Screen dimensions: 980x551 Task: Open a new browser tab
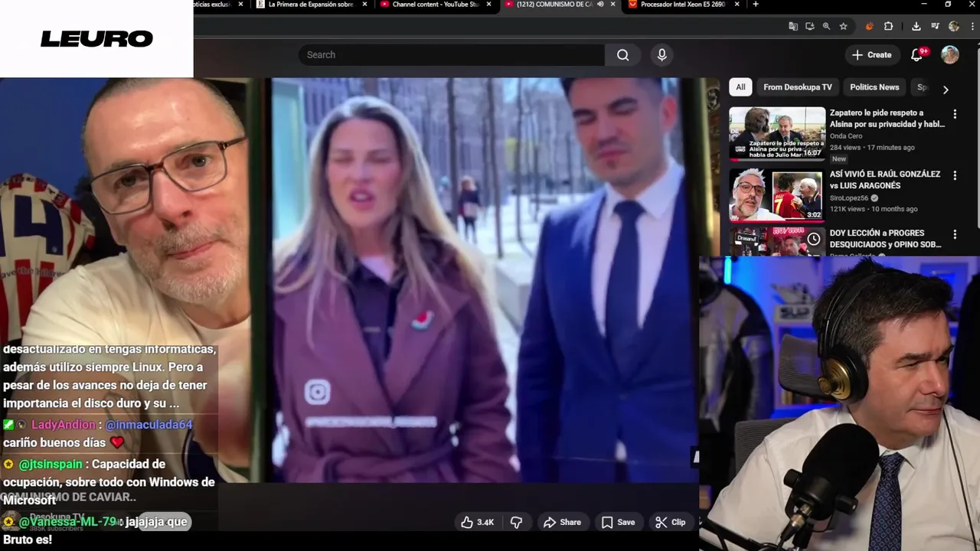point(756,5)
